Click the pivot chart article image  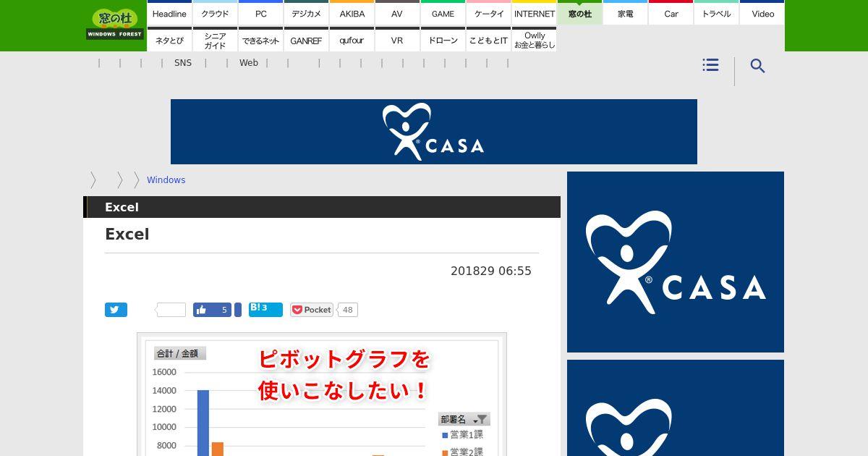(x=322, y=394)
